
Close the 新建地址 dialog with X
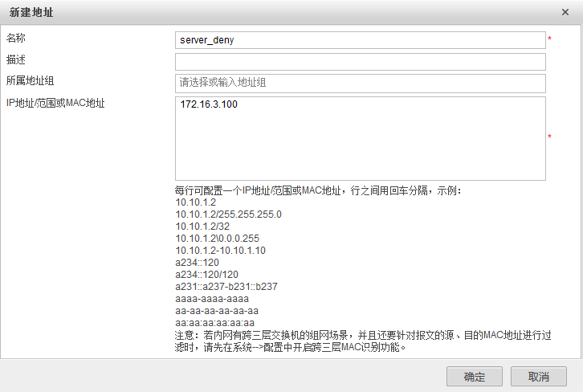566,12
